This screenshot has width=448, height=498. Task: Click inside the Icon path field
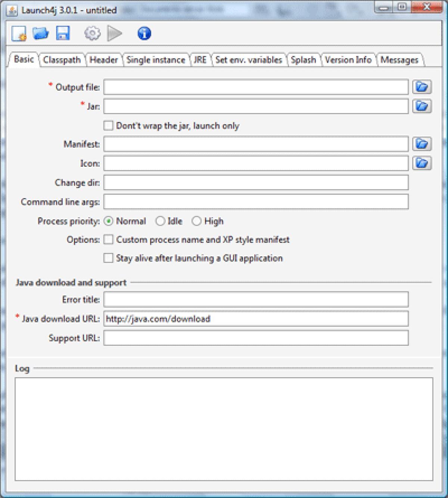(256, 163)
